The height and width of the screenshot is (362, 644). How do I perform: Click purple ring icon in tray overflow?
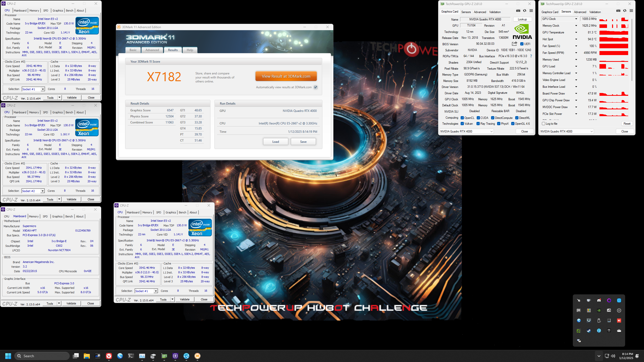(609, 300)
